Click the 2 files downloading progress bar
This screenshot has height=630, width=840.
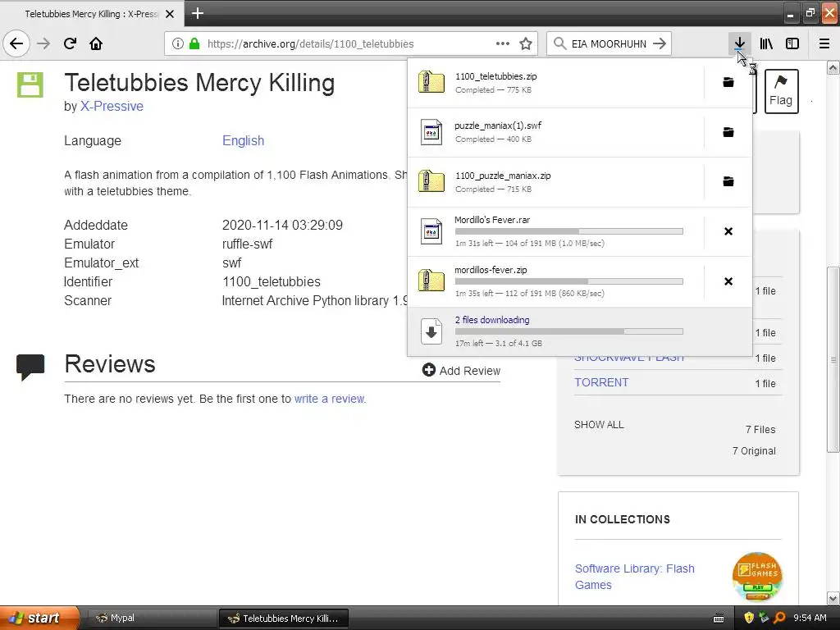pyautogui.click(x=569, y=331)
